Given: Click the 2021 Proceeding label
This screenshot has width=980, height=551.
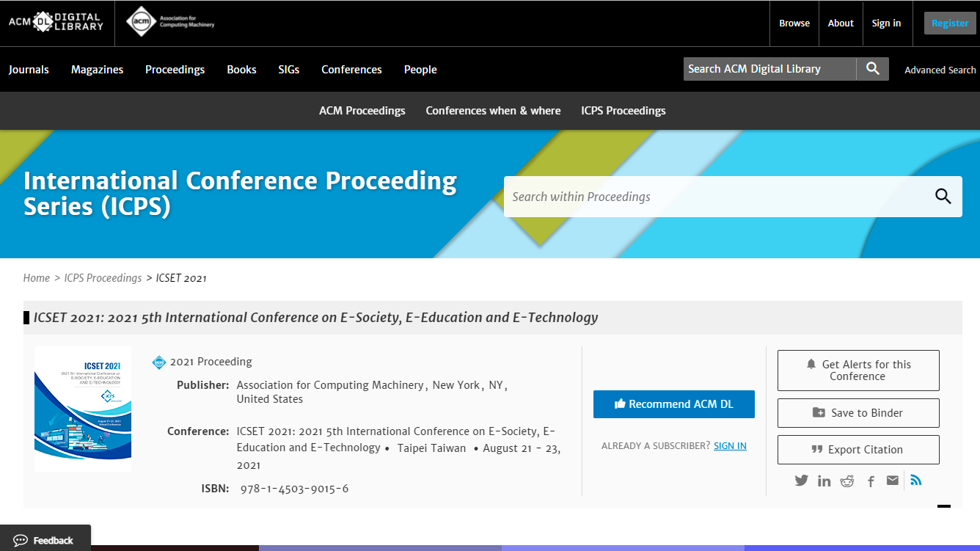Looking at the screenshot, I should pos(211,362).
